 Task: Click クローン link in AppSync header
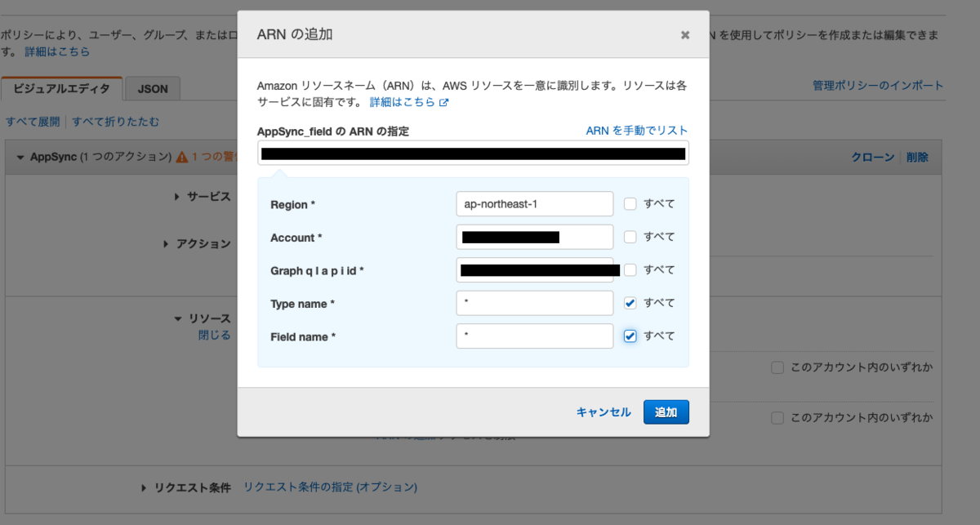pos(873,157)
